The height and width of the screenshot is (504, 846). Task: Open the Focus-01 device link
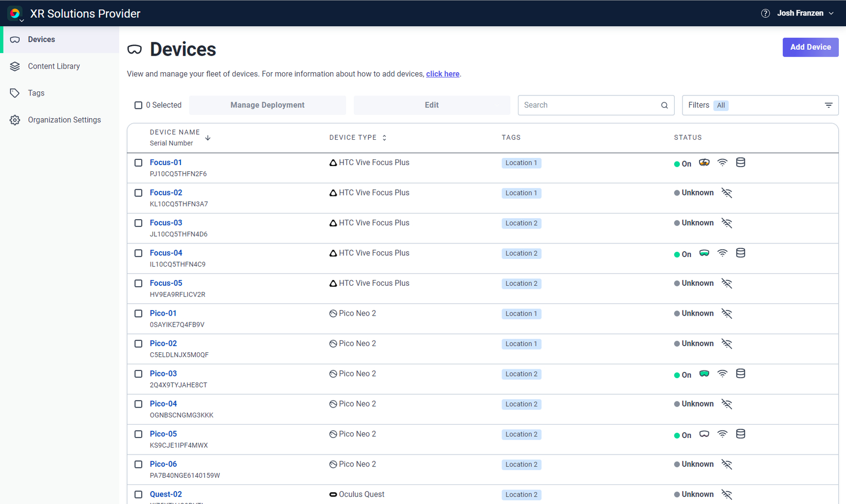[x=166, y=162]
